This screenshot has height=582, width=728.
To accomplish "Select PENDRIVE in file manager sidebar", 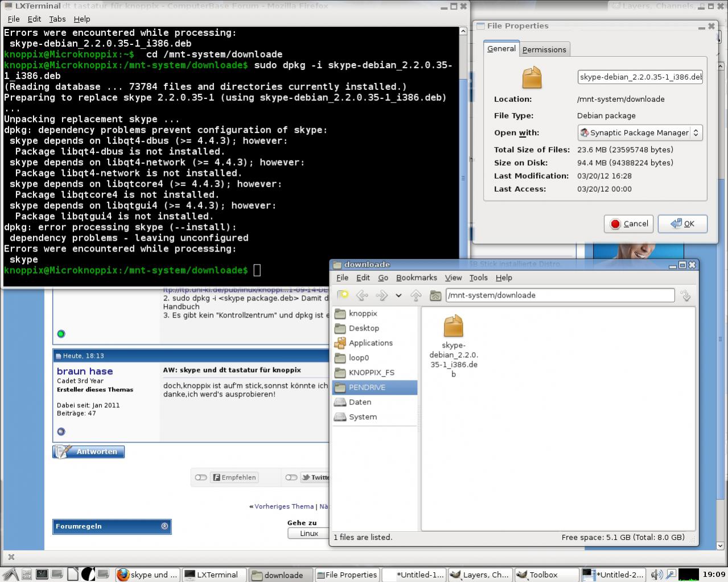I will pyautogui.click(x=375, y=387).
